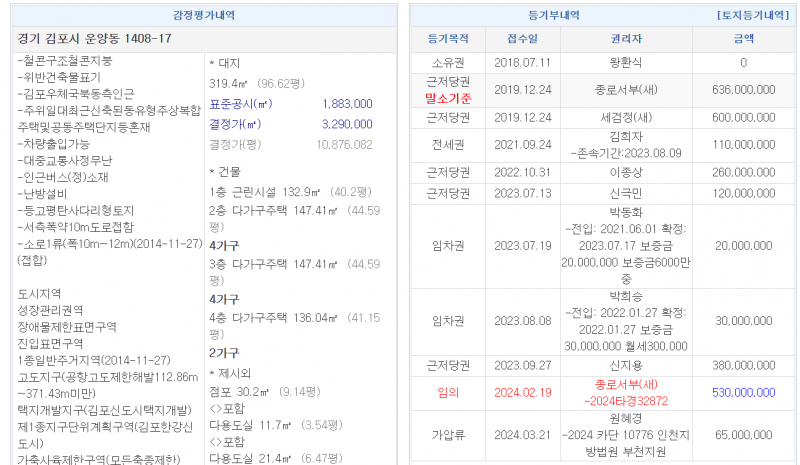Open the 토지등기내역 link
The image size is (800, 465).
(755, 15)
